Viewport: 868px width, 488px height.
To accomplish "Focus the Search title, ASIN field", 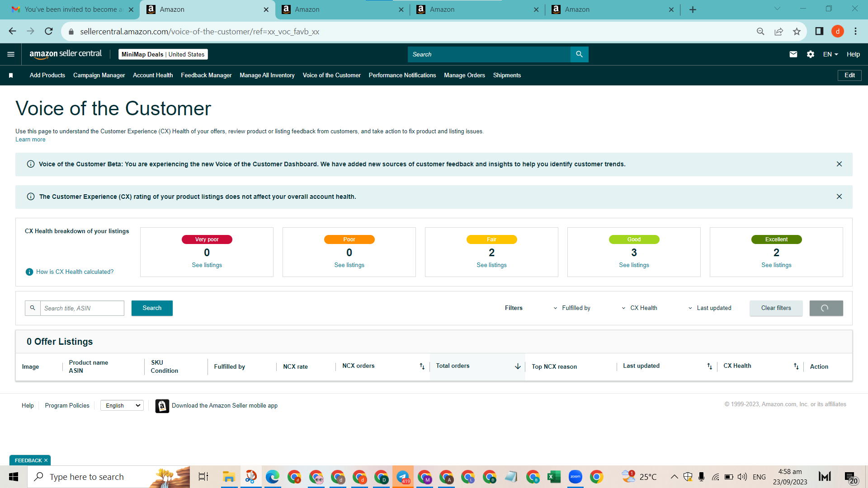I will click(82, 308).
